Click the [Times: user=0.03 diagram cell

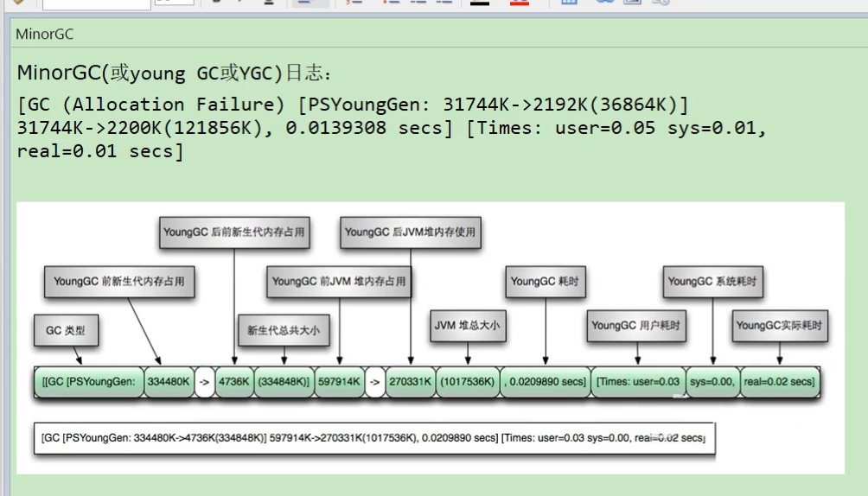click(638, 382)
